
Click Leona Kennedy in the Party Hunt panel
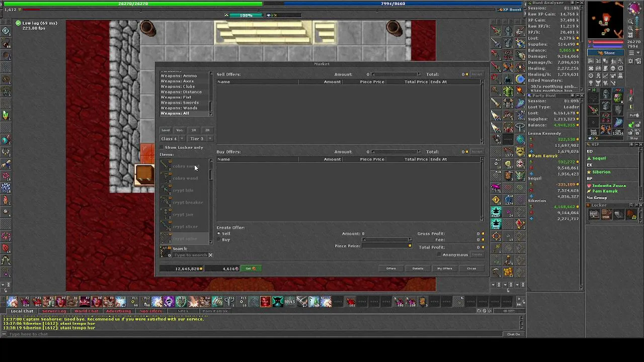coord(544,134)
